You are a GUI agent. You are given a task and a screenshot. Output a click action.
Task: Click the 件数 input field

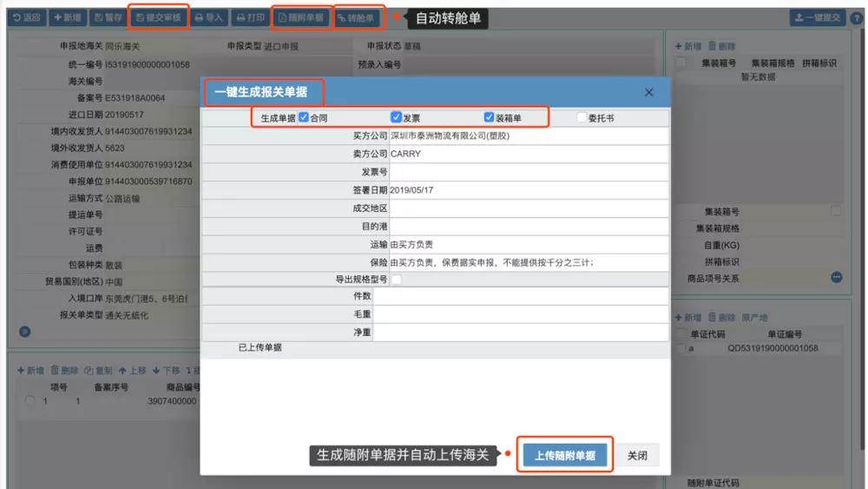tap(521, 296)
